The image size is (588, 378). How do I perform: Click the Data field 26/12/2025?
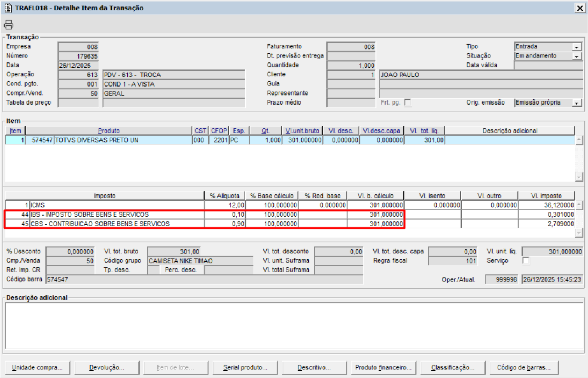[79, 66]
